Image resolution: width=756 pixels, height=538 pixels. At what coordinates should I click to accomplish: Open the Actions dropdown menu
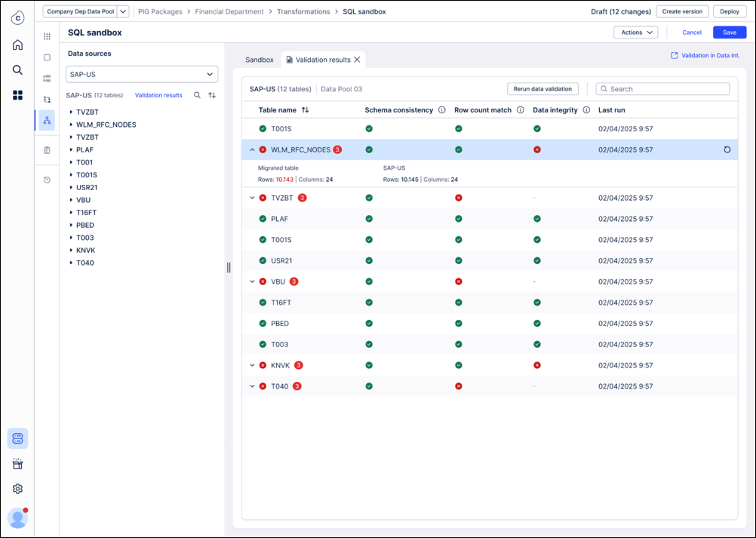[x=635, y=32]
